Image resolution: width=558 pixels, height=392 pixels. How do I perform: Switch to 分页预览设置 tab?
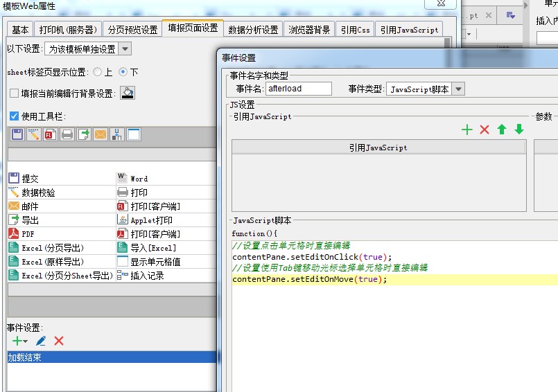point(132,30)
